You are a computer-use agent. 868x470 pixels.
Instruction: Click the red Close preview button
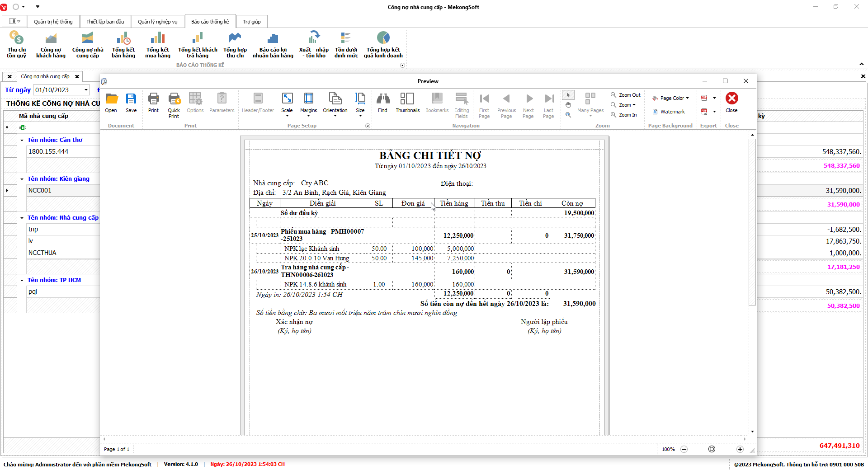point(731,103)
